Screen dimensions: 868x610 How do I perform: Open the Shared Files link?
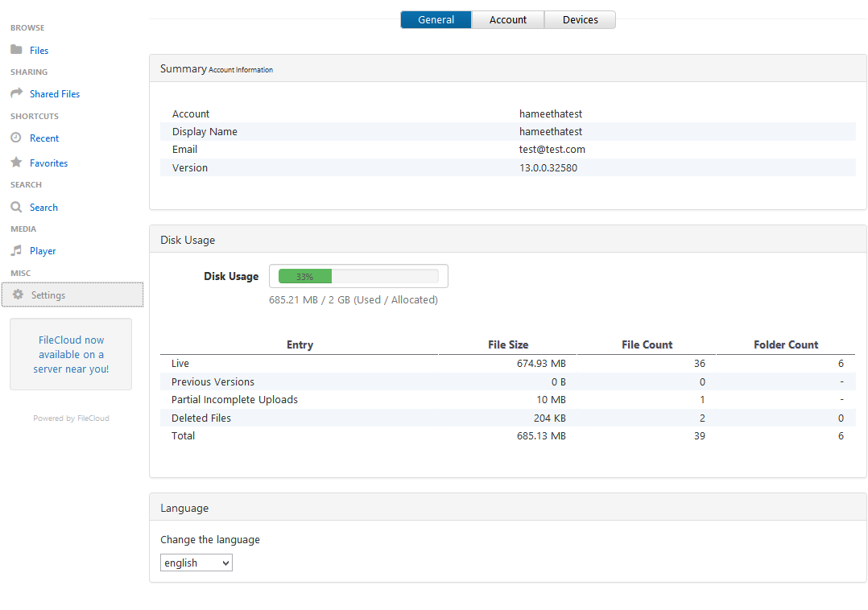pyautogui.click(x=55, y=94)
